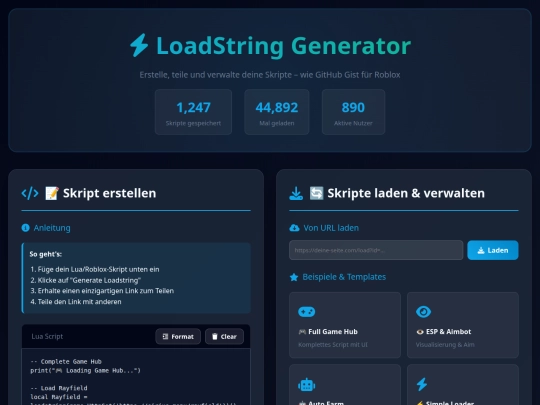The height and width of the screenshot is (405, 540).
Task: Click the 44,892 Mal geladen stat
Action: click(277, 112)
